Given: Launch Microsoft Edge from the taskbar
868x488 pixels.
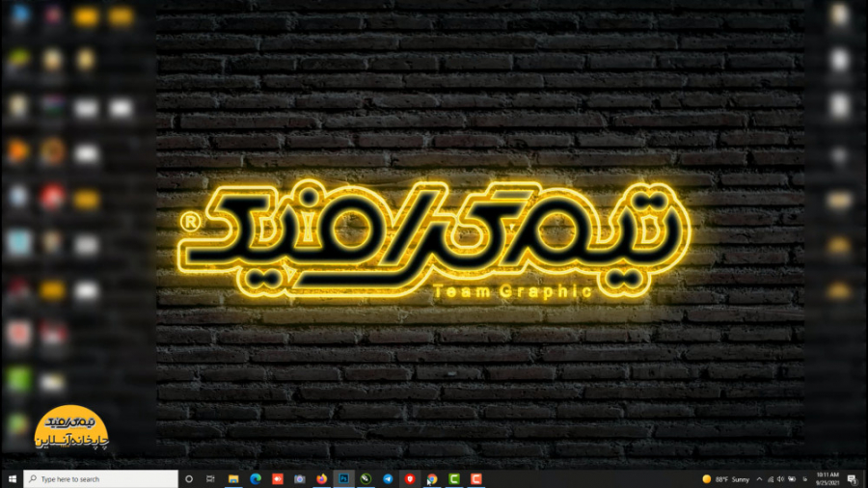Looking at the screenshot, I should (x=256, y=479).
